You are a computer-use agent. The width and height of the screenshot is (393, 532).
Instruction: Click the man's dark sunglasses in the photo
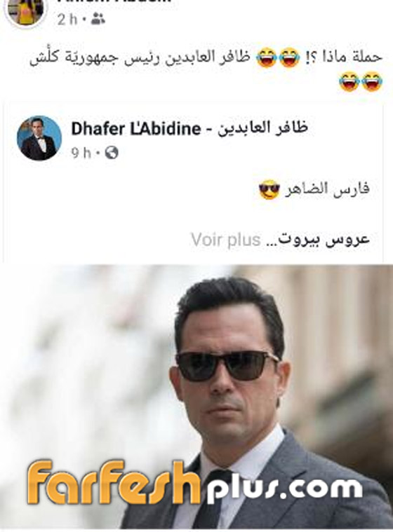pos(227,366)
